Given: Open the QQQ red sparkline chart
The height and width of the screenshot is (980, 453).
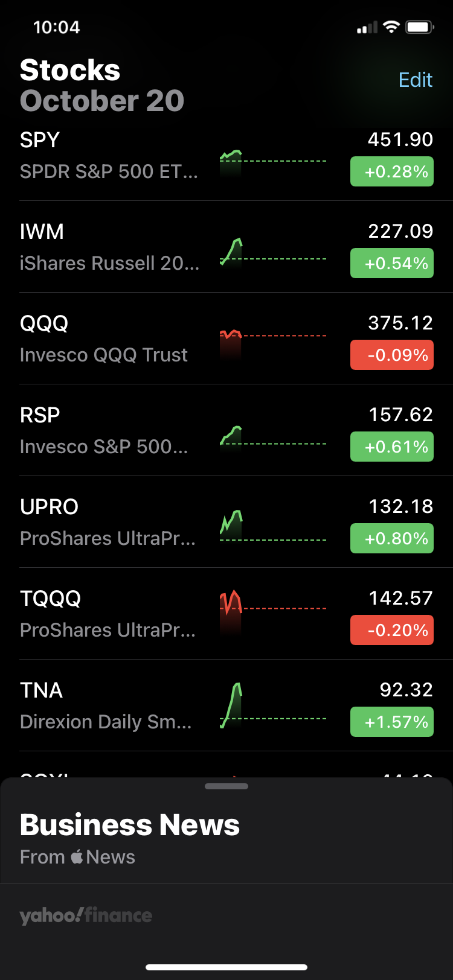Looking at the screenshot, I should 273,345.
